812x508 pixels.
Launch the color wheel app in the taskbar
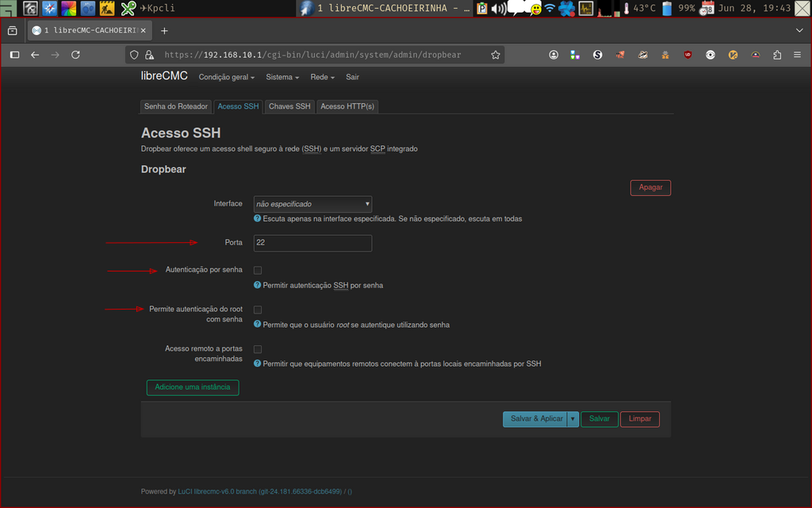(x=69, y=8)
